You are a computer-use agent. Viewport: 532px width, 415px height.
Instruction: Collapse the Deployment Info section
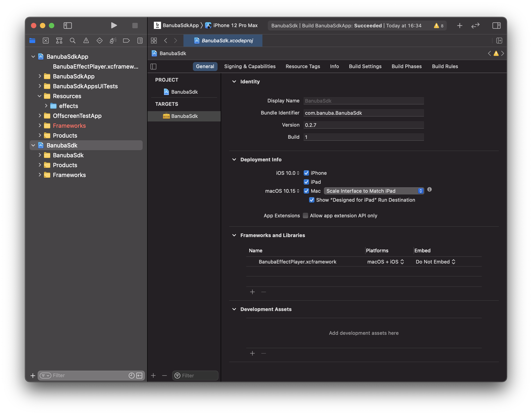pos(234,160)
